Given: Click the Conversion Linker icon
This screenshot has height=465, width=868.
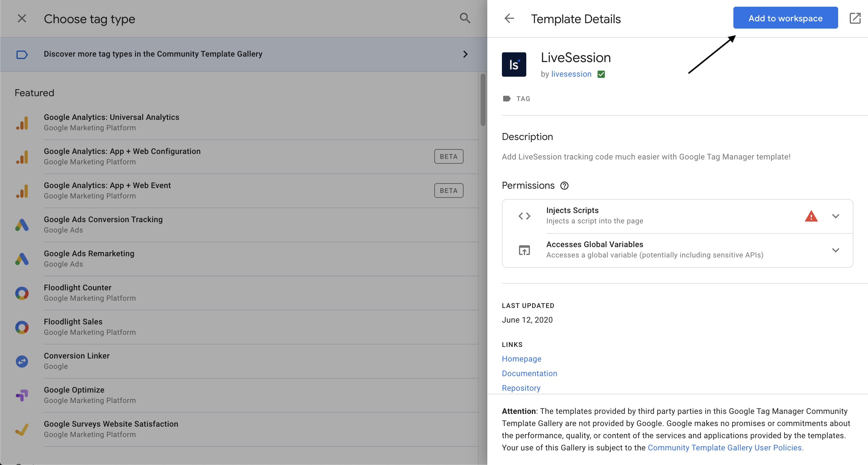Looking at the screenshot, I should pos(22,361).
